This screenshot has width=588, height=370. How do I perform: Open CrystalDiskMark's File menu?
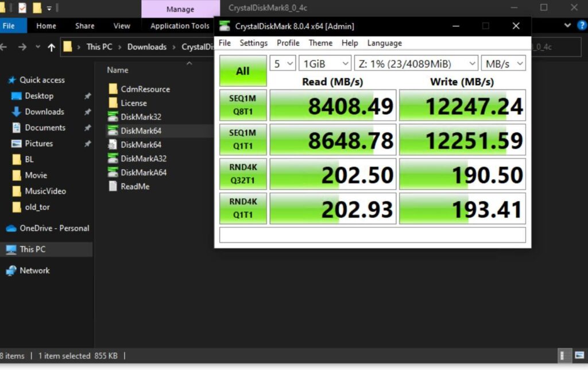(x=225, y=43)
